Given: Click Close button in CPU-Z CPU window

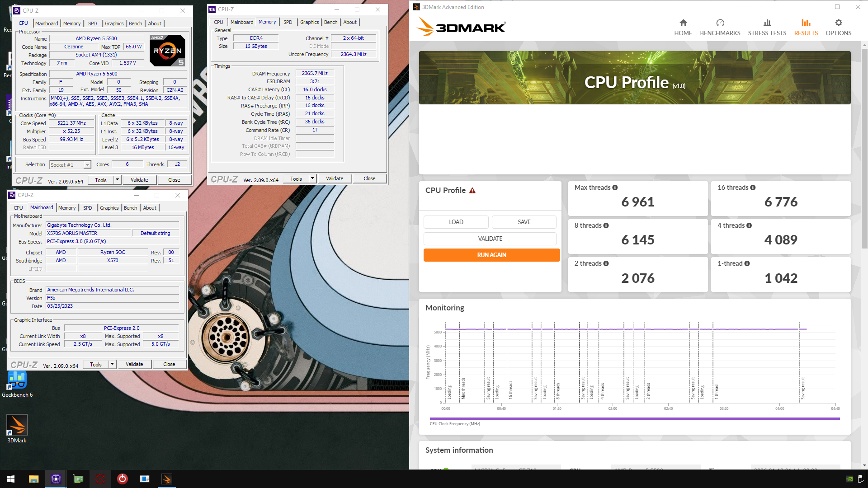Looking at the screenshot, I should (174, 180).
